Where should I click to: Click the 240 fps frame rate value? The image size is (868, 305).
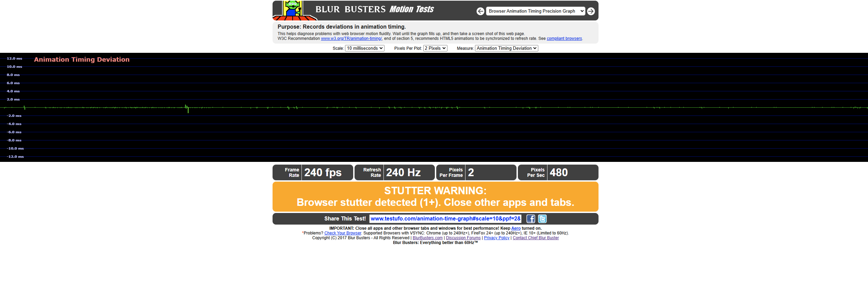[x=323, y=172]
